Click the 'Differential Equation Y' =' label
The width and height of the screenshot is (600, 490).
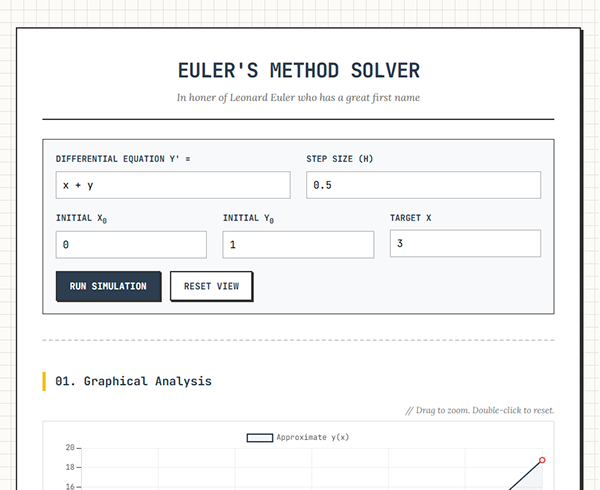(x=123, y=159)
